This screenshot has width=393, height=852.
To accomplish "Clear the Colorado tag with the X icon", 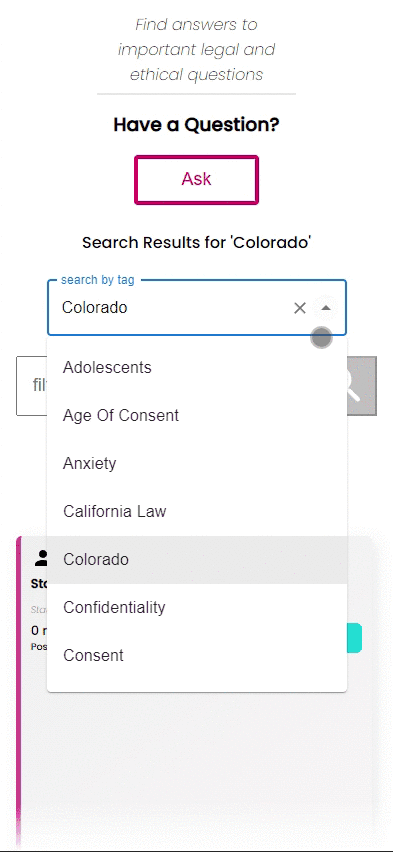I will 300,308.
